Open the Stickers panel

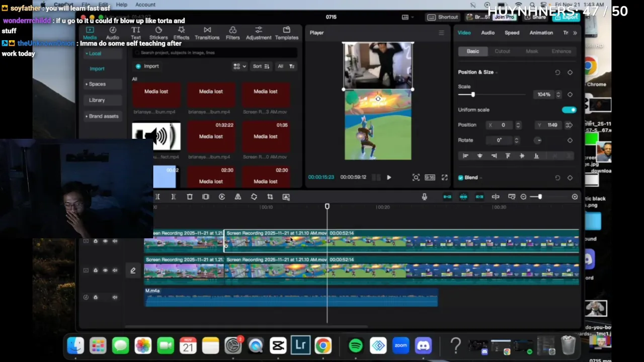(x=158, y=33)
